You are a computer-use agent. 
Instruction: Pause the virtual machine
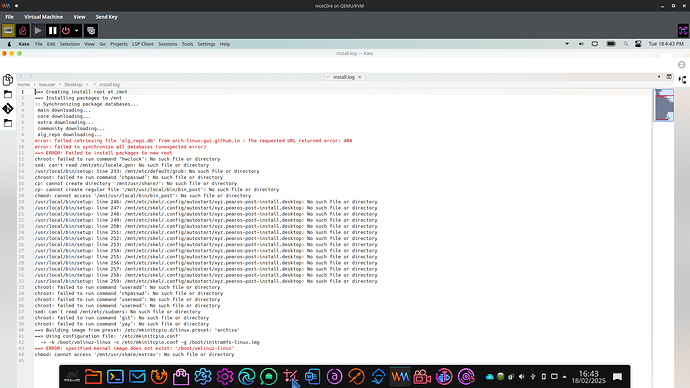[x=53, y=31]
